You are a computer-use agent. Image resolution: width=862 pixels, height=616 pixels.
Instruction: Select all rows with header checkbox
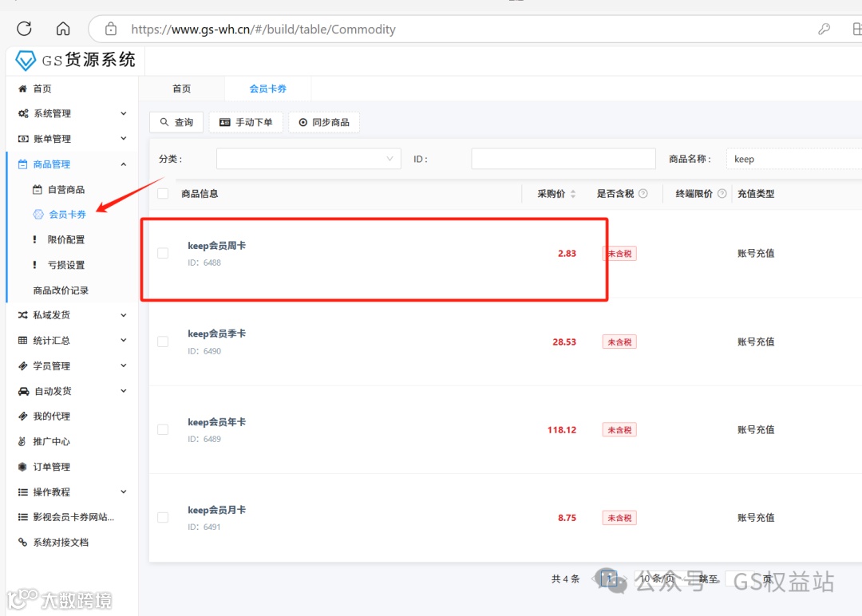click(163, 193)
